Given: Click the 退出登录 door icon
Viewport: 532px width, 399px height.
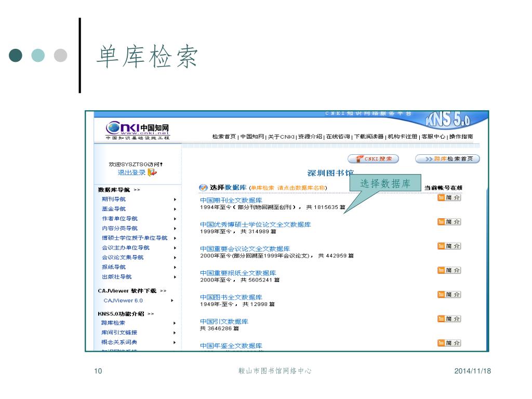Looking at the screenshot, I should pyautogui.click(x=152, y=172).
